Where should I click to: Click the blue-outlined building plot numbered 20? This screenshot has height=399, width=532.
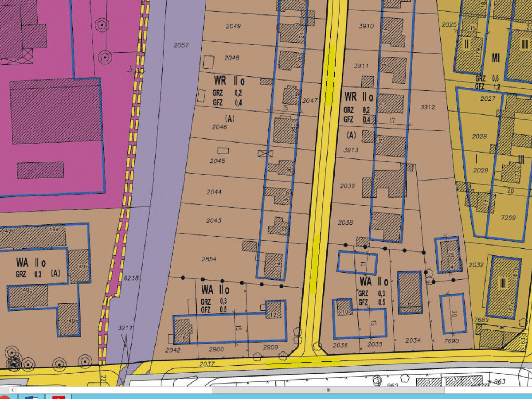coord(453,313)
